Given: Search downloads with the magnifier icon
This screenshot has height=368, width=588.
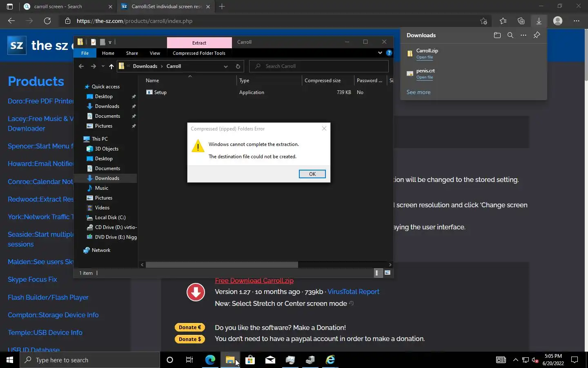Looking at the screenshot, I should 510,35.
